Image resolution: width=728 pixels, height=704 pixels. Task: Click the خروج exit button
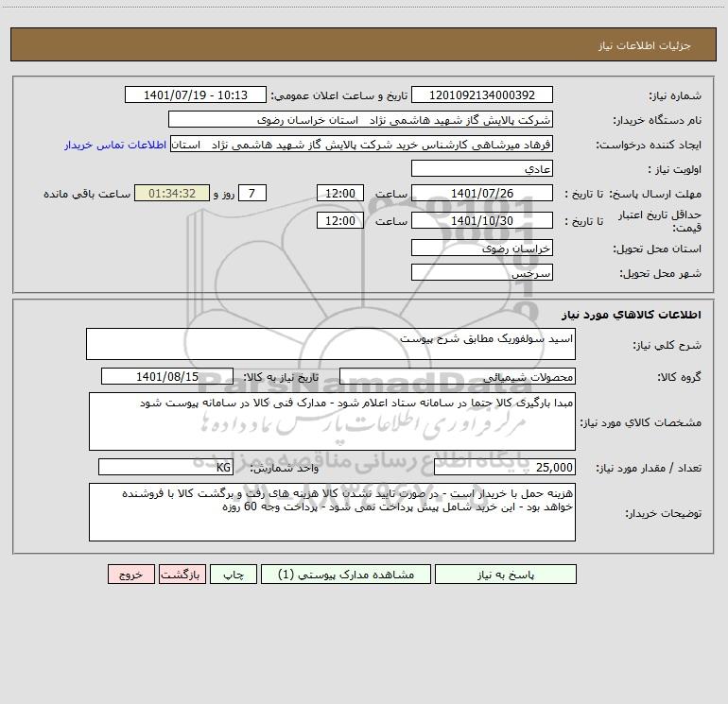130,574
